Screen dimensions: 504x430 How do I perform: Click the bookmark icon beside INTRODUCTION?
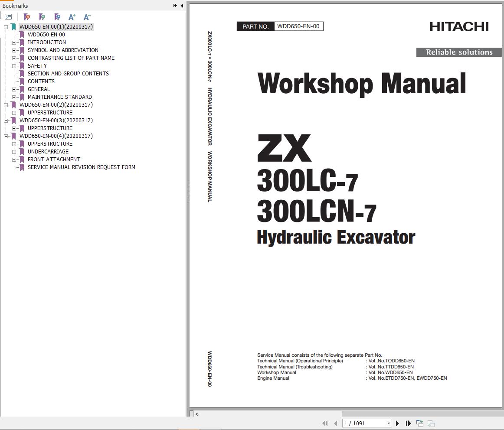(22, 42)
